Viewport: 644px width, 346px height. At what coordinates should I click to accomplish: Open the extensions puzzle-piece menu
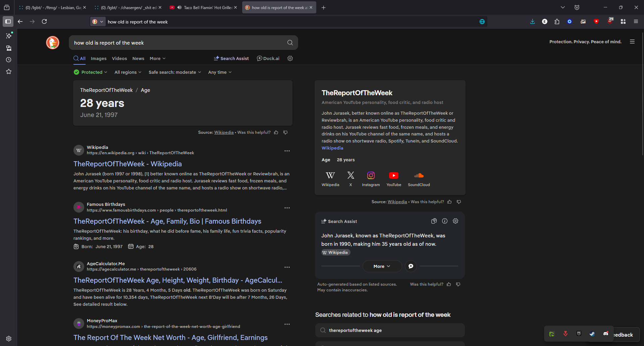point(557,21)
